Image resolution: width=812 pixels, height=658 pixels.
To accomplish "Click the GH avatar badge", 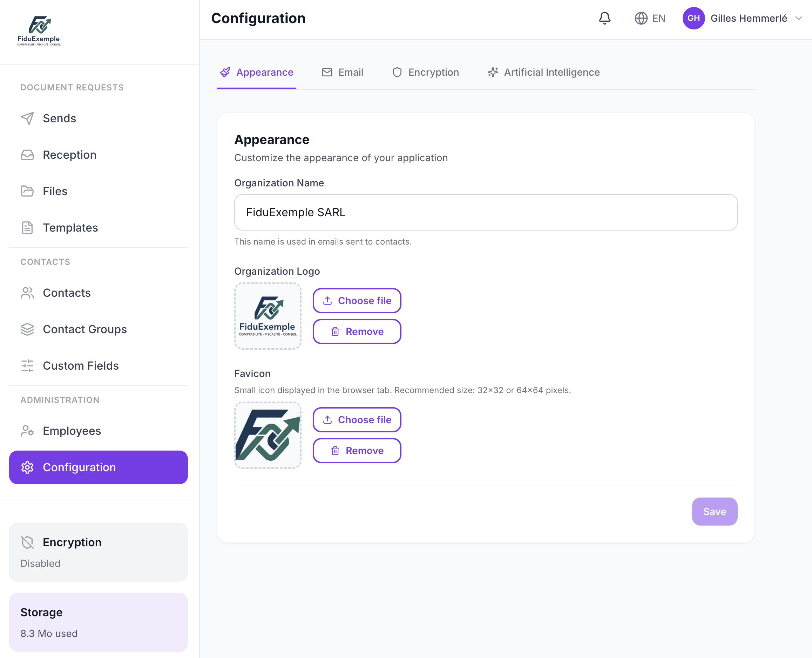I will [x=693, y=18].
